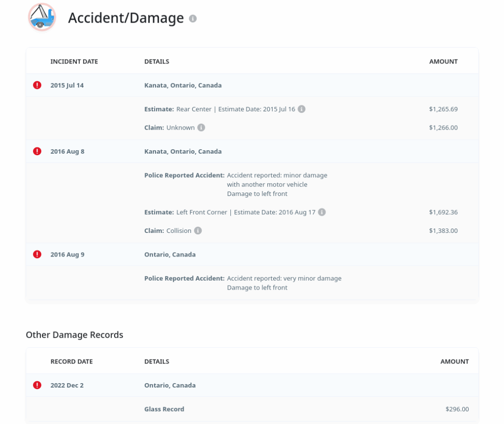Select the $1,692.36 estimate amount

(443, 212)
